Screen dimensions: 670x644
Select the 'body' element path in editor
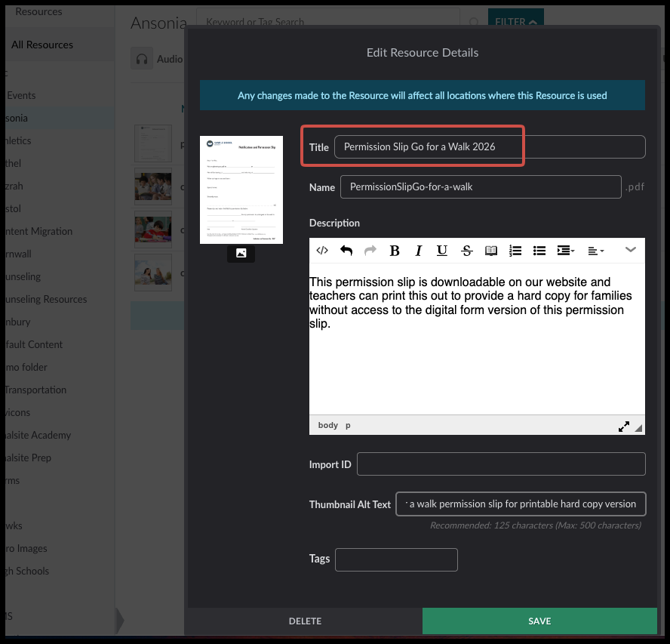327,425
